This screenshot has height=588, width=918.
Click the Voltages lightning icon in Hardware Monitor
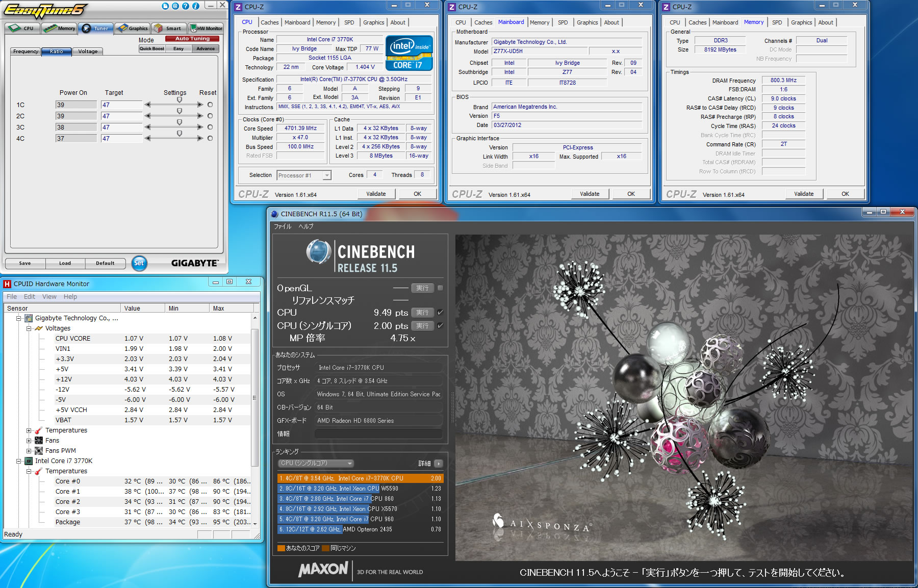[x=39, y=328]
